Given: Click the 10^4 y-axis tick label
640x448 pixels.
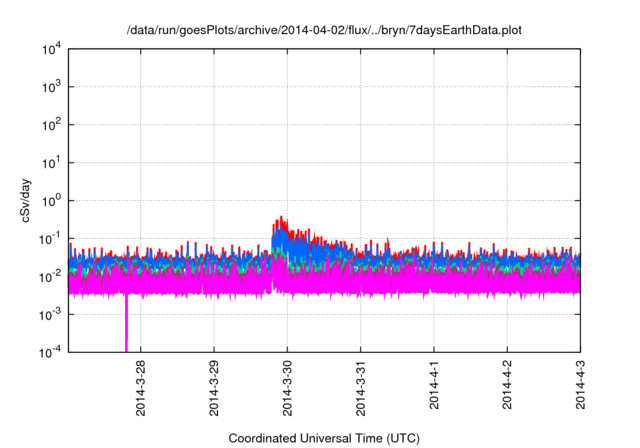Looking at the screenshot, I should [x=51, y=49].
